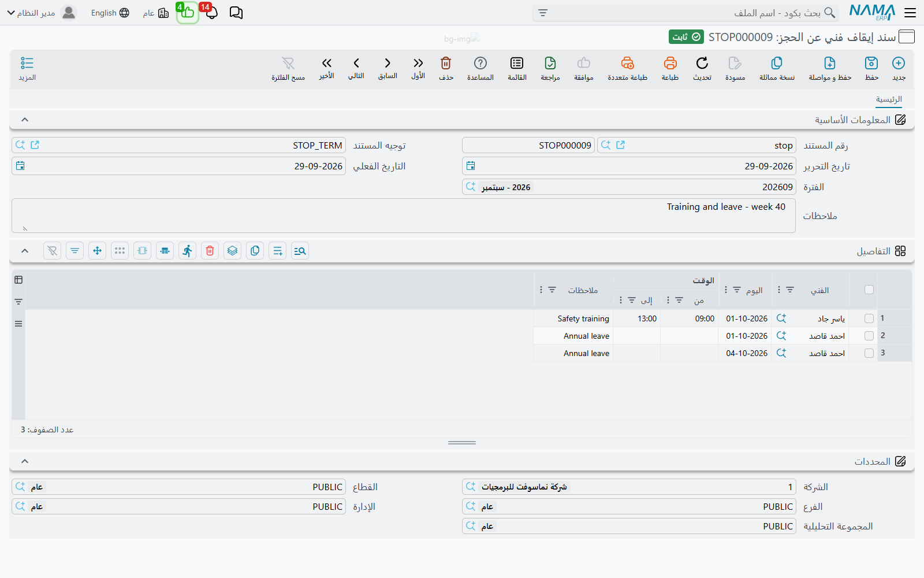Toggle the select-all checkbox in table header
Viewport: 924px width, 578px height.
point(869,290)
